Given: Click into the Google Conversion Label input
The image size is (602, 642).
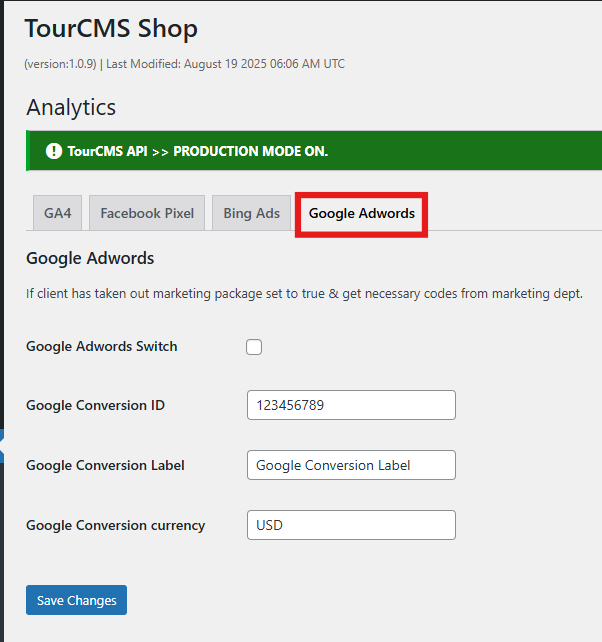Looking at the screenshot, I should click(350, 465).
